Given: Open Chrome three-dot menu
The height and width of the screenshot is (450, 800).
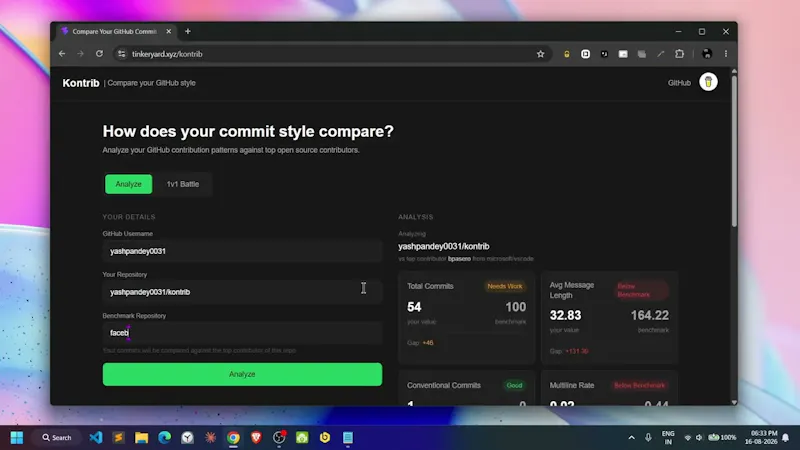Looking at the screenshot, I should (x=726, y=54).
